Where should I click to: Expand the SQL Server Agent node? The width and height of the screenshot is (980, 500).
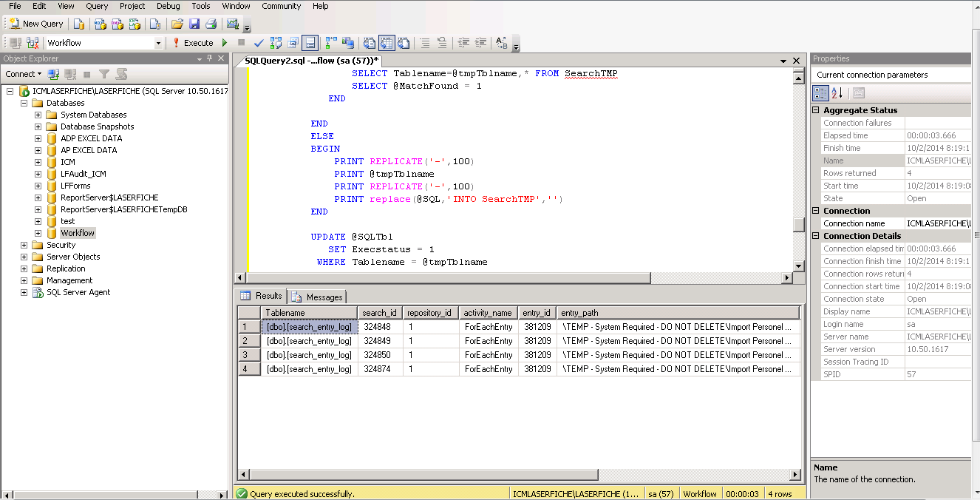24,292
